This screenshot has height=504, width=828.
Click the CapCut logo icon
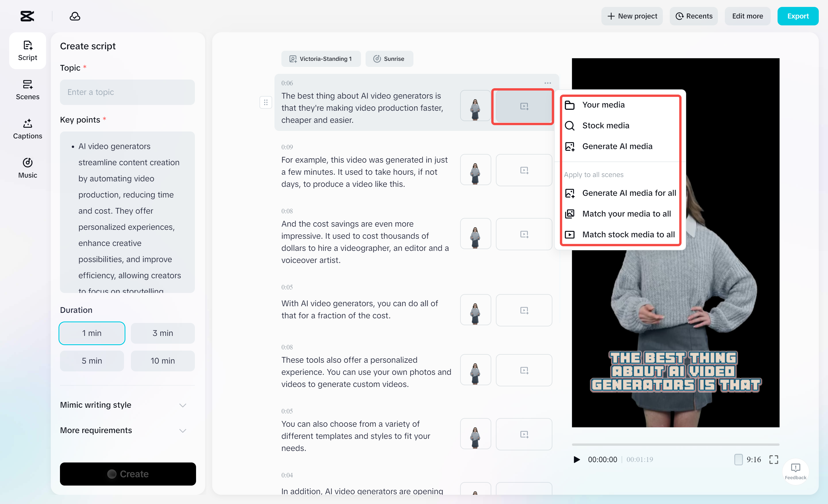(27, 16)
